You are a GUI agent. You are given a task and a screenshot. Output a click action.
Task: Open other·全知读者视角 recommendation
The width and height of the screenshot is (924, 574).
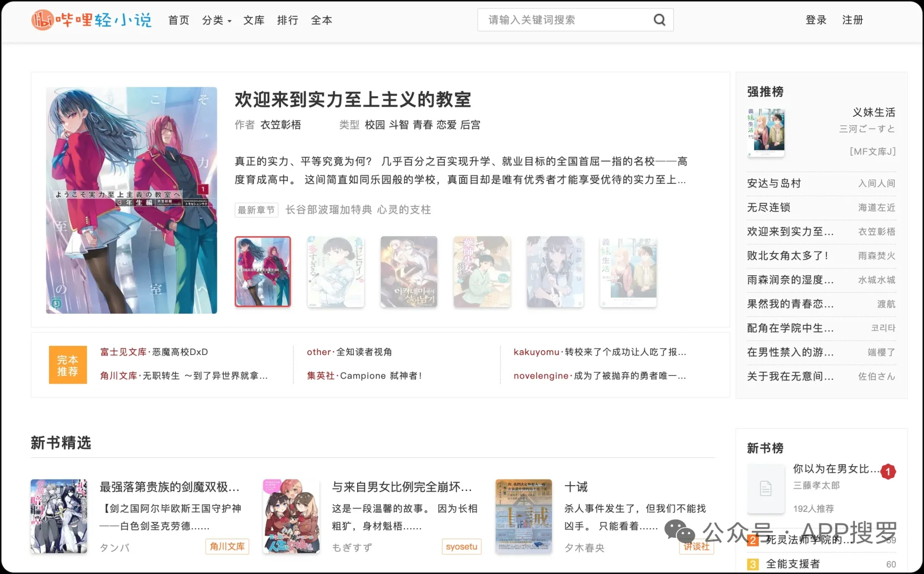tap(350, 352)
